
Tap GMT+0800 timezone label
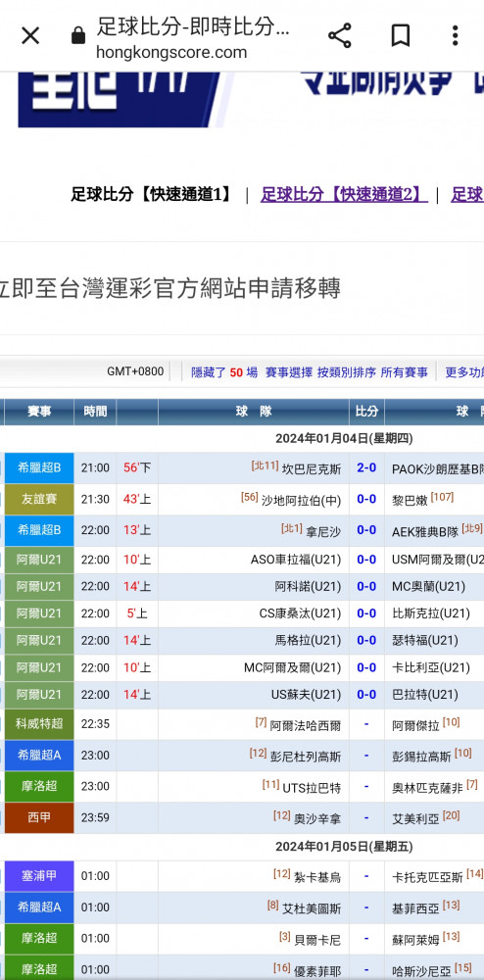(135, 371)
